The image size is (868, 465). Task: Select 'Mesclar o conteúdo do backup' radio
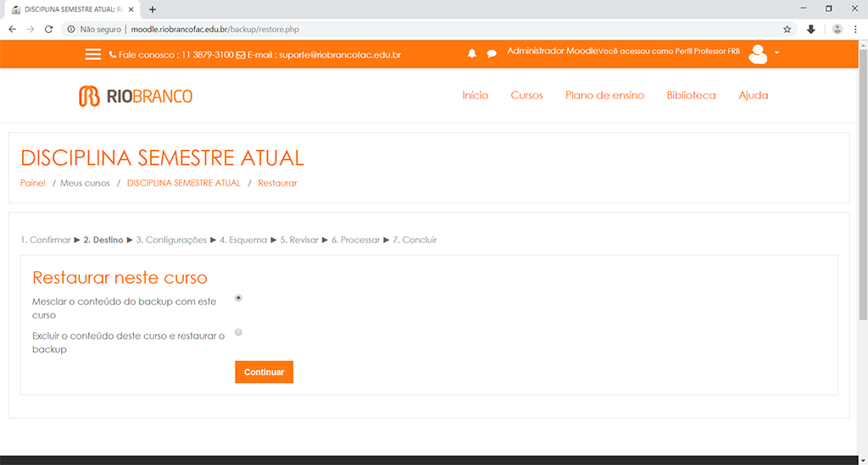(x=238, y=298)
